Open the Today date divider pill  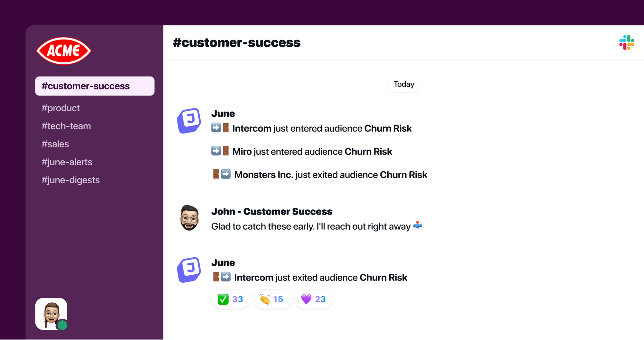coord(404,84)
